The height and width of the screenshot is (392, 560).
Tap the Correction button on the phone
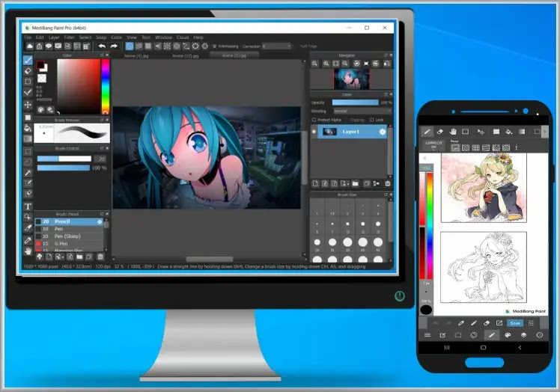click(x=433, y=145)
